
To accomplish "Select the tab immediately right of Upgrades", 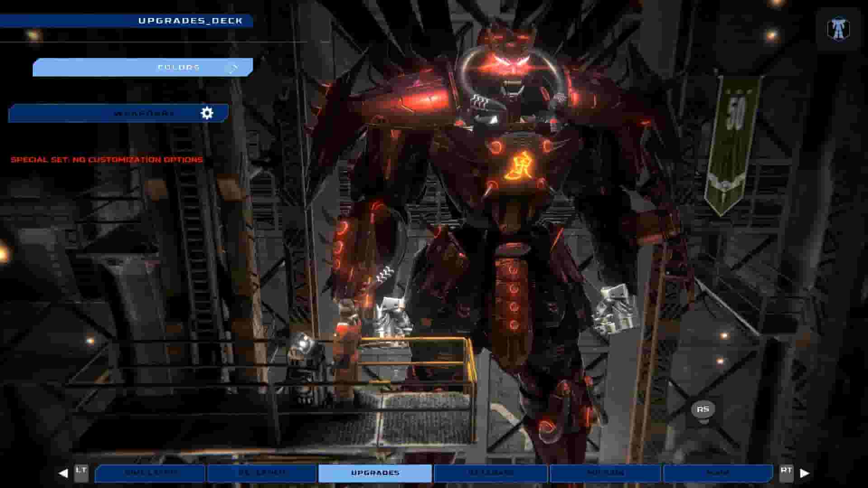I will tap(490, 473).
